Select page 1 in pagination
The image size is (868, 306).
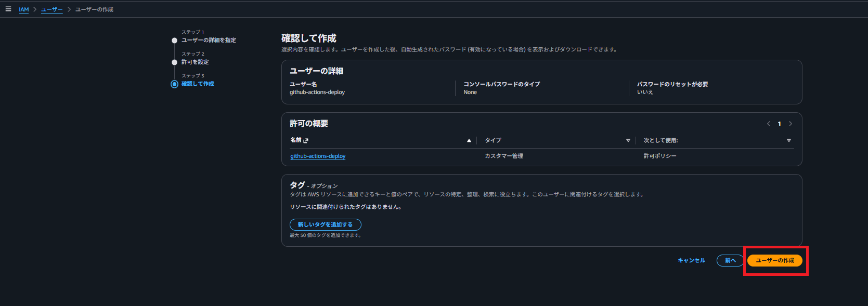779,124
